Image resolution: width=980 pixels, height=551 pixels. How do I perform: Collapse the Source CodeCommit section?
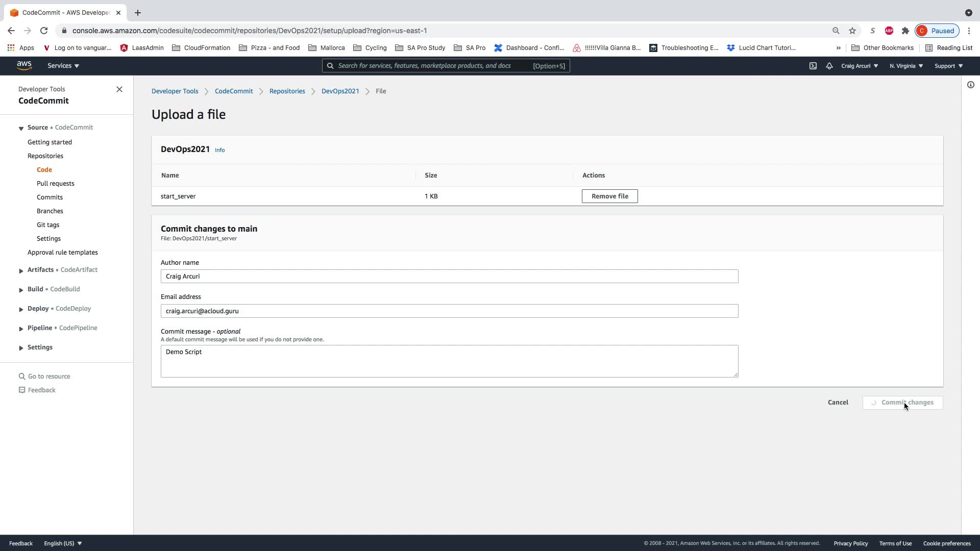21,128
